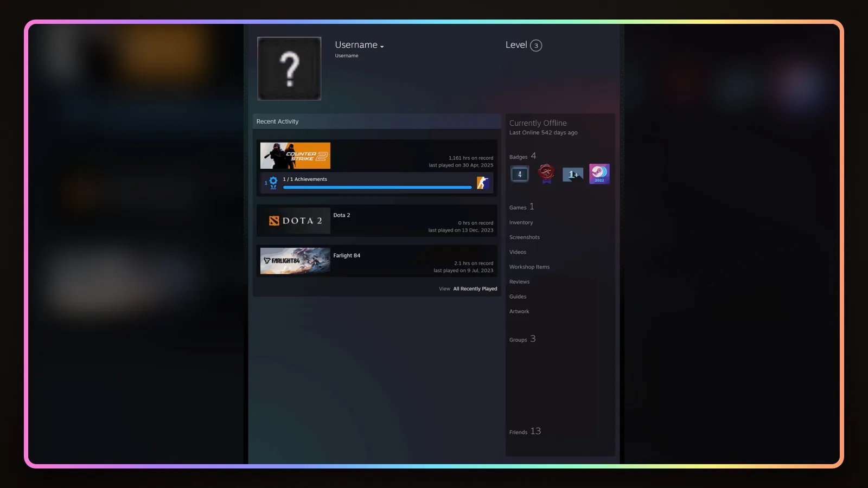The height and width of the screenshot is (488, 868).
Task: Click the Steam 2022 badge icon
Action: click(599, 174)
